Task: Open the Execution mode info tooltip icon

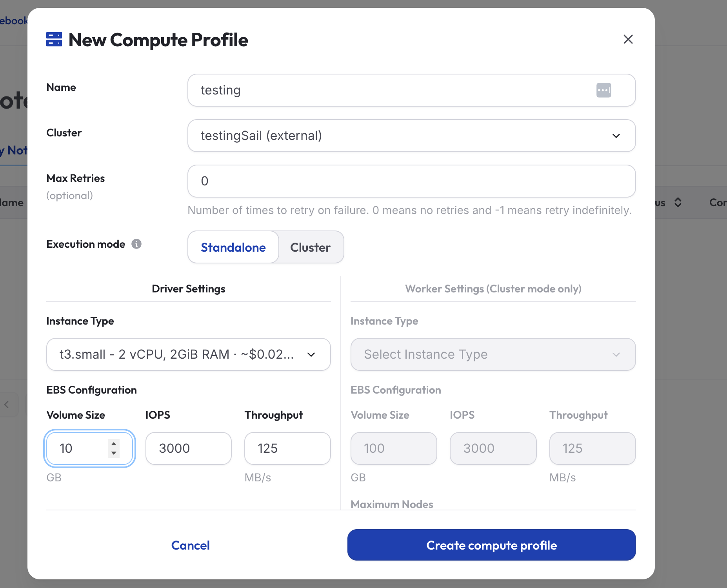Action: point(136,244)
